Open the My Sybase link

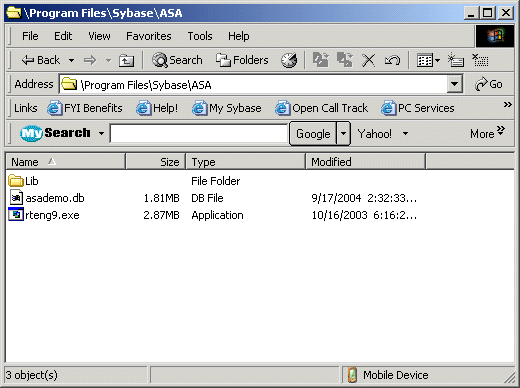[x=227, y=108]
